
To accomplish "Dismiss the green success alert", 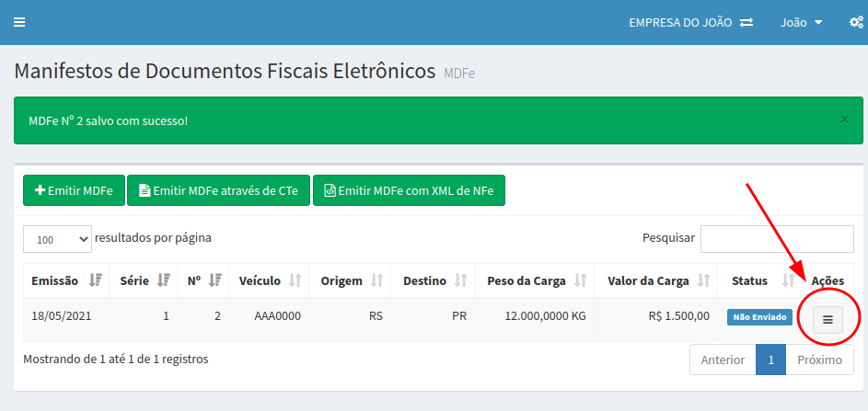I will [844, 120].
